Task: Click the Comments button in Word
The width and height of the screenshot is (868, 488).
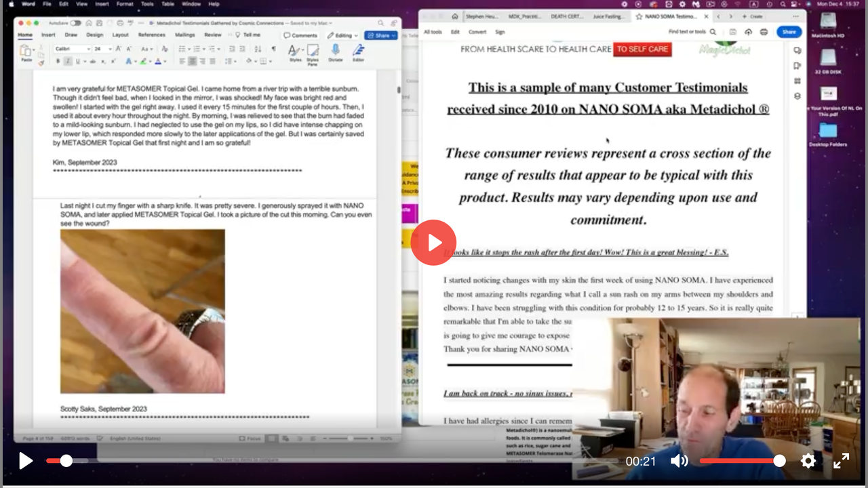Action: click(x=300, y=35)
